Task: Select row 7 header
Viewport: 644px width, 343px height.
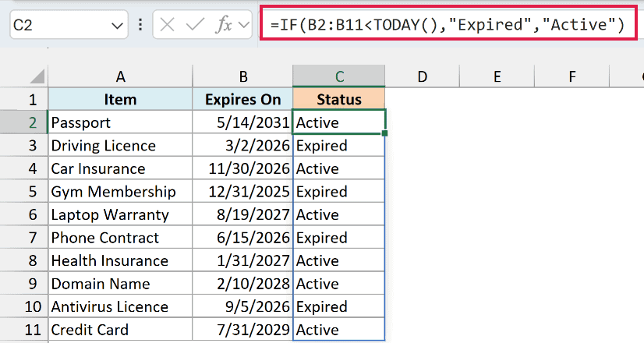Action: (24, 238)
